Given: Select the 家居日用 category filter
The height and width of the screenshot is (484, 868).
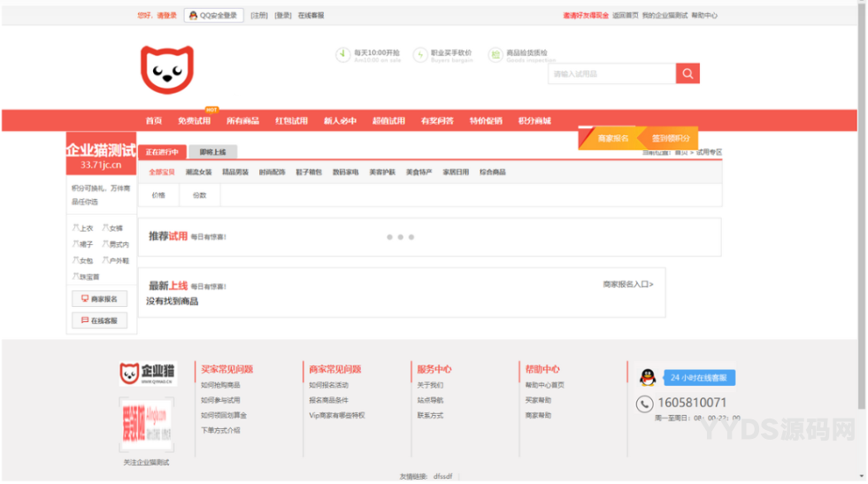Looking at the screenshot, I should coord(456,173).
